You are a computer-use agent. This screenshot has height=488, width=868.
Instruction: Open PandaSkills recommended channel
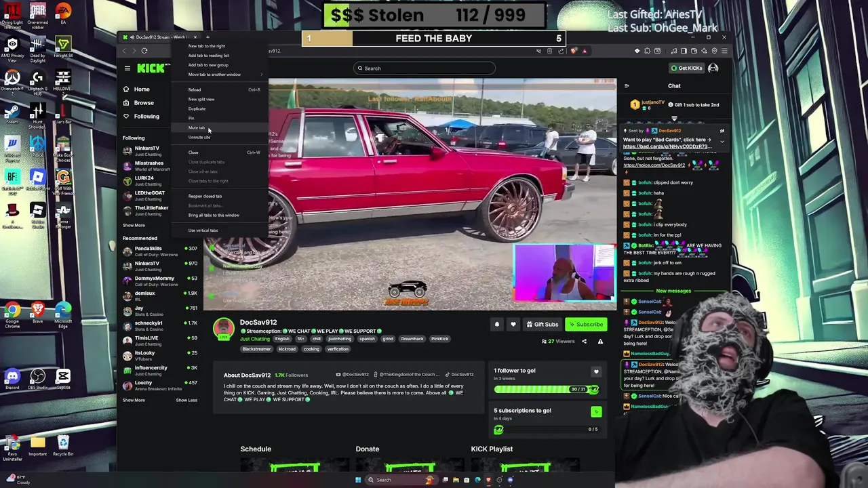pyautogui.click(x=160, y=251)
